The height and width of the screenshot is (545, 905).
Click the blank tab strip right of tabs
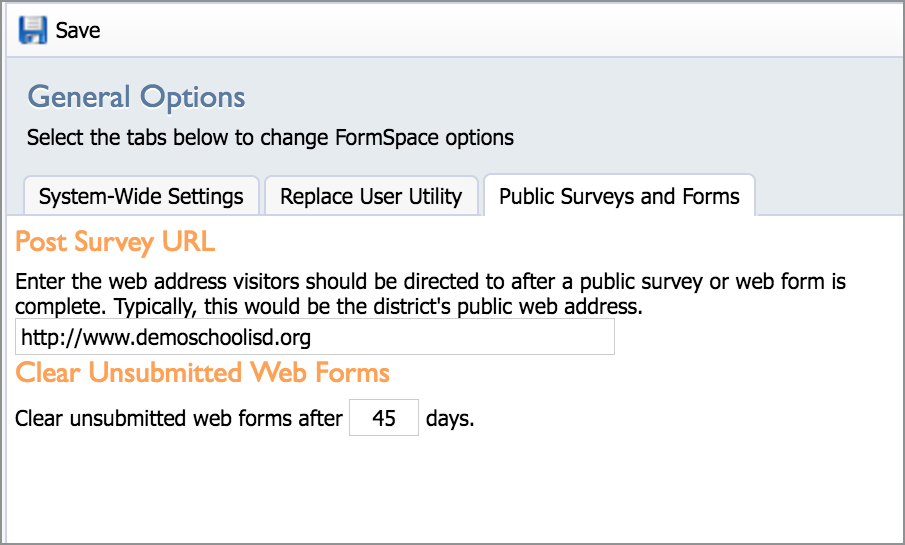click(829, 195)
